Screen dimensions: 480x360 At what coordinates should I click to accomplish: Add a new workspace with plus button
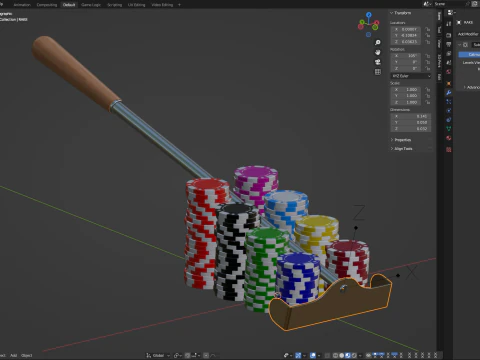(x=179, y=5)
